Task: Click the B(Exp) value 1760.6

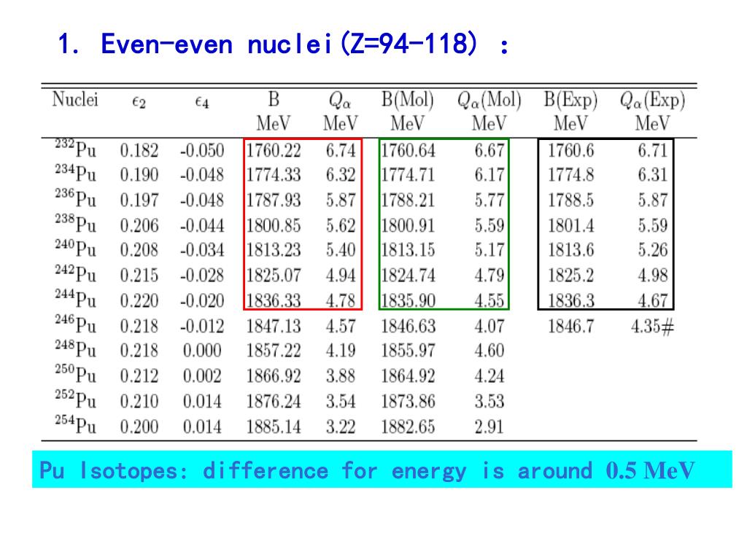Action: (x=570, y=150)
